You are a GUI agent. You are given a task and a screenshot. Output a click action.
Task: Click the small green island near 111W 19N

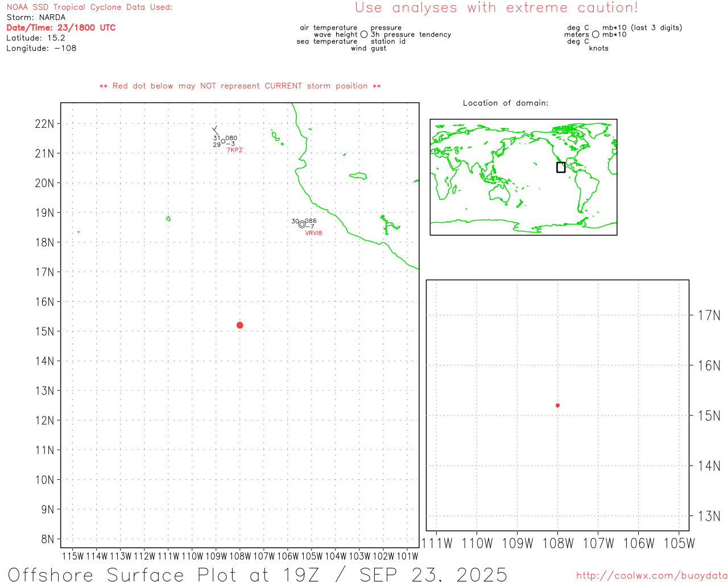168,218
